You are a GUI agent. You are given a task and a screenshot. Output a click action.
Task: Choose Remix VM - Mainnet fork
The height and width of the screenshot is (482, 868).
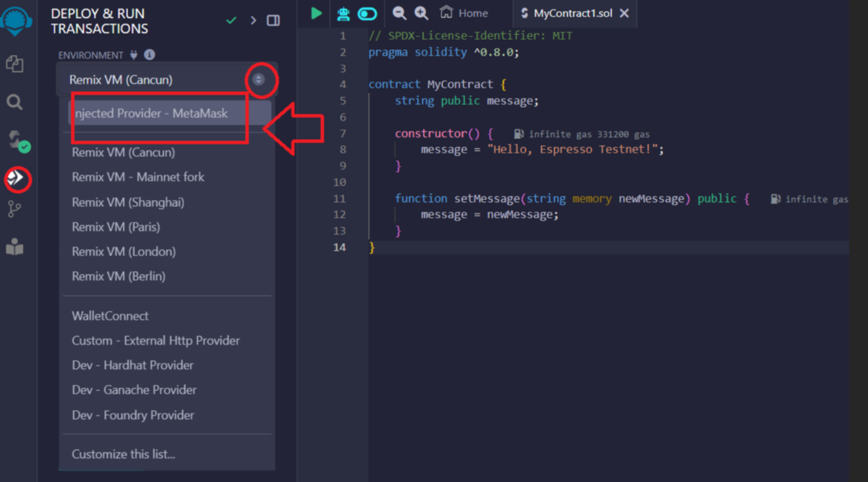coord(138,177)
